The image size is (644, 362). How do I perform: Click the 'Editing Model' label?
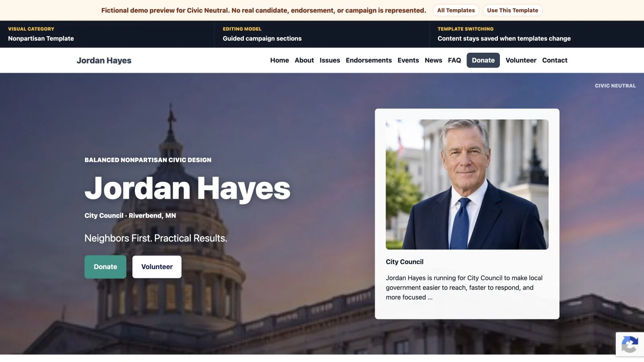coord(242,29)
